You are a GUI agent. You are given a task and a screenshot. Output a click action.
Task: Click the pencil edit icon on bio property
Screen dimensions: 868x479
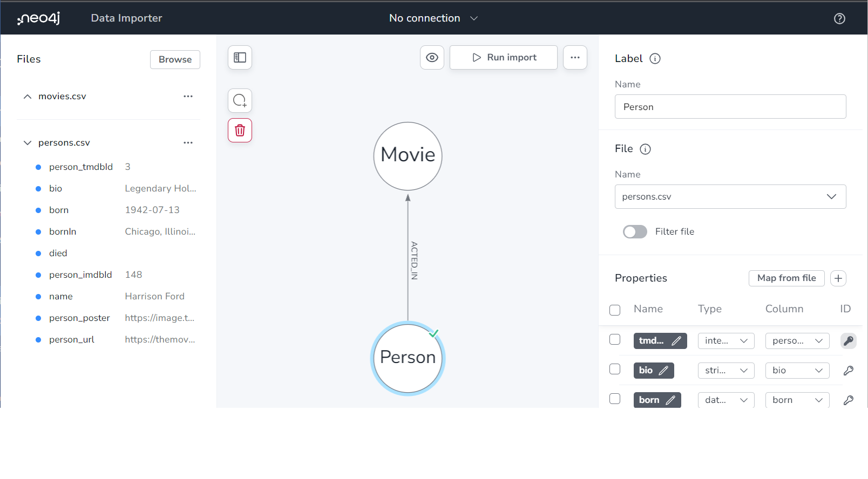point(664,371)
